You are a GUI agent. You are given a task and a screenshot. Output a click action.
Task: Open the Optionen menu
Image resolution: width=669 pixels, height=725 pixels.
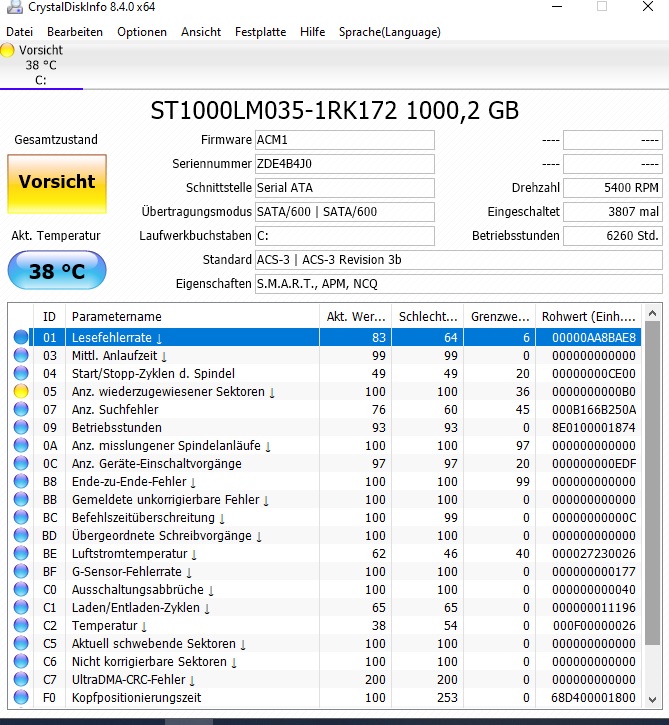(142, 32)
